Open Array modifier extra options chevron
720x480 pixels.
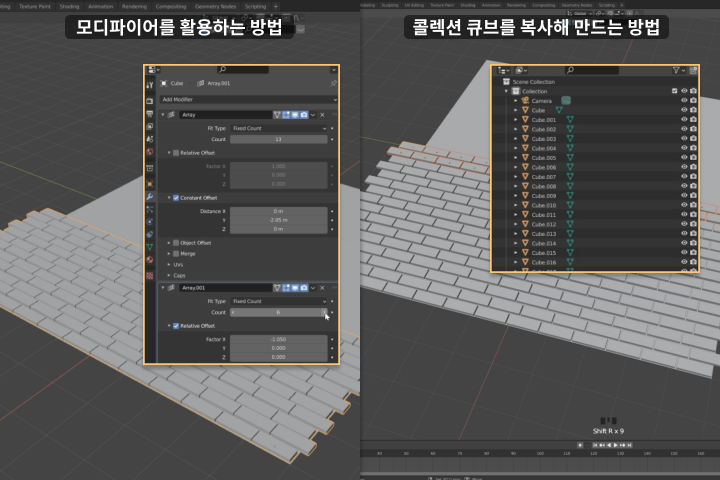[x=313, y=115]
